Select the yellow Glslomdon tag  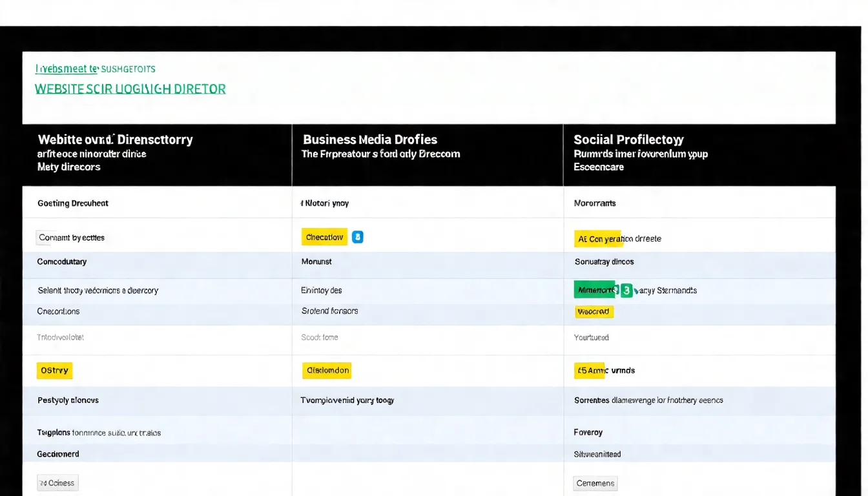click(x=327, y=370)
